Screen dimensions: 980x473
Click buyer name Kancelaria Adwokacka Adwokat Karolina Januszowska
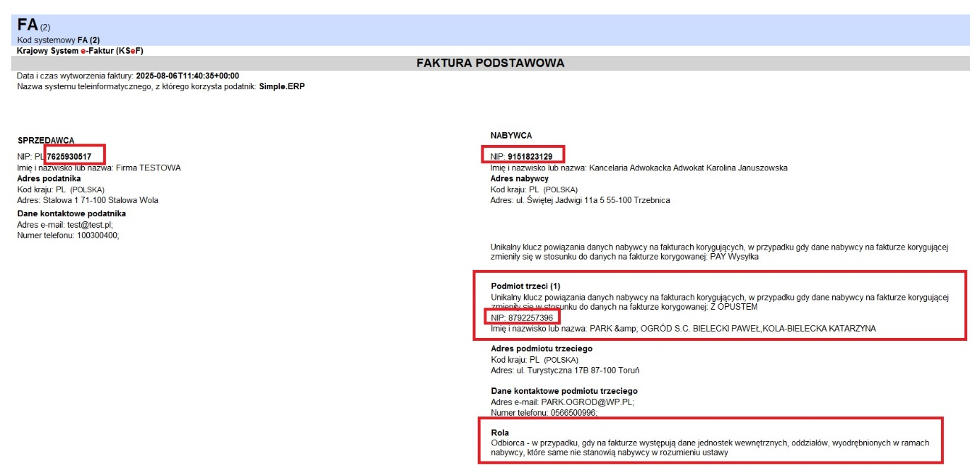pyautogui.click(x=688, y=168)
